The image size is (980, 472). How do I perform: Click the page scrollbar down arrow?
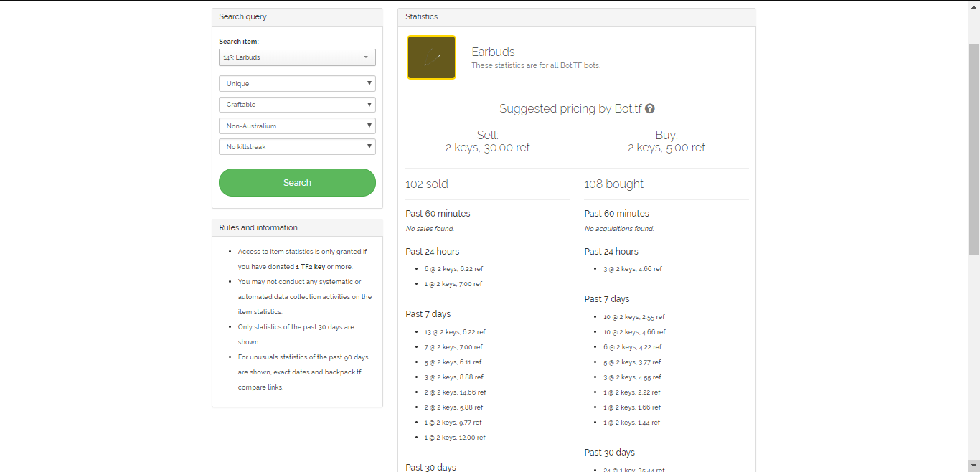pyautogui.click(x=974, y=466)
